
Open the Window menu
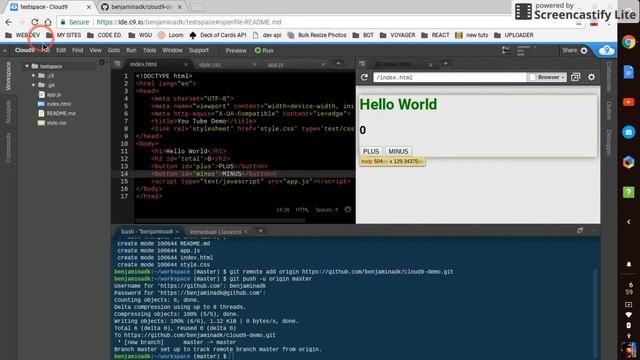(172, 50)
